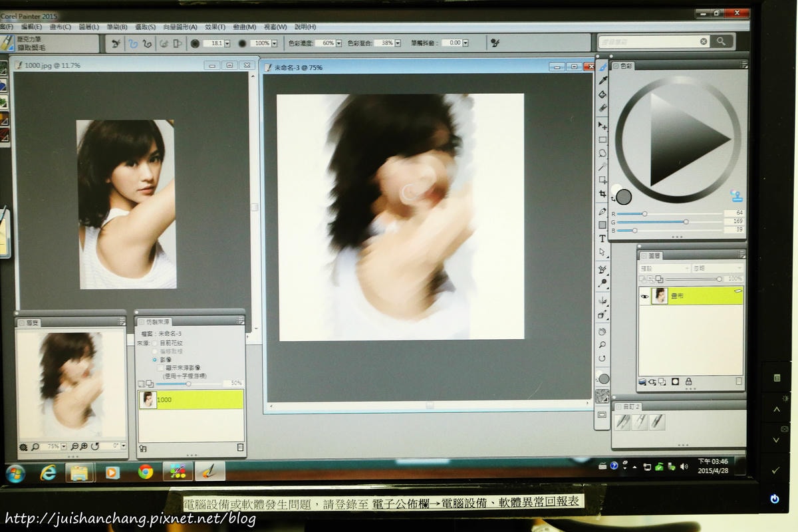Click the Rectangular Selection tool
798x532 pixels.
602,140
